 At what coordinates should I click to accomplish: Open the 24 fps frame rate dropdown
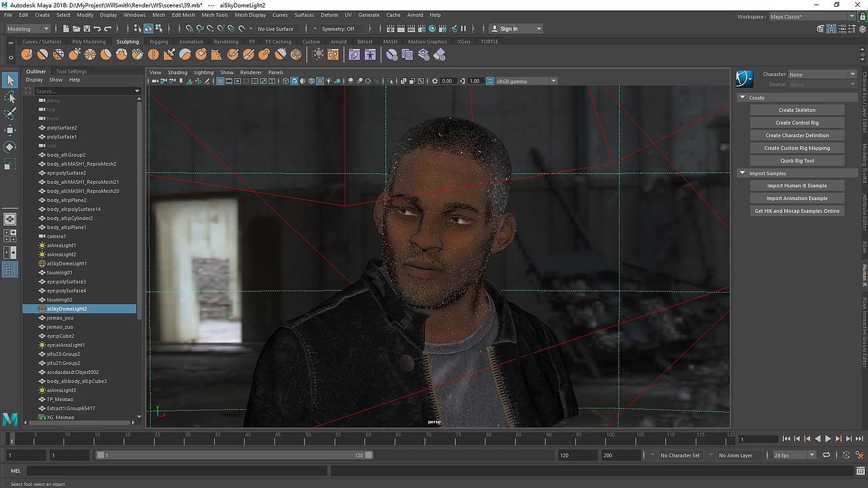(794, 455)
